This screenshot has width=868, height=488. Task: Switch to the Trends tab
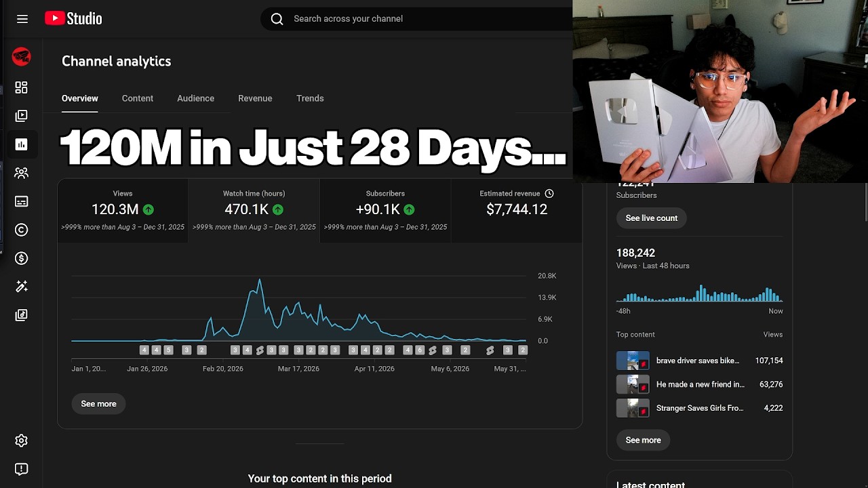tap(310, 99)
